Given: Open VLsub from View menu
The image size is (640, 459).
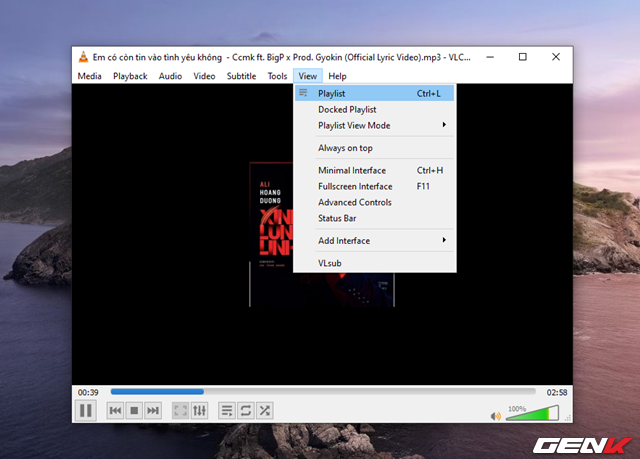Looking at the screenshot, I should (x=375, y=263).
